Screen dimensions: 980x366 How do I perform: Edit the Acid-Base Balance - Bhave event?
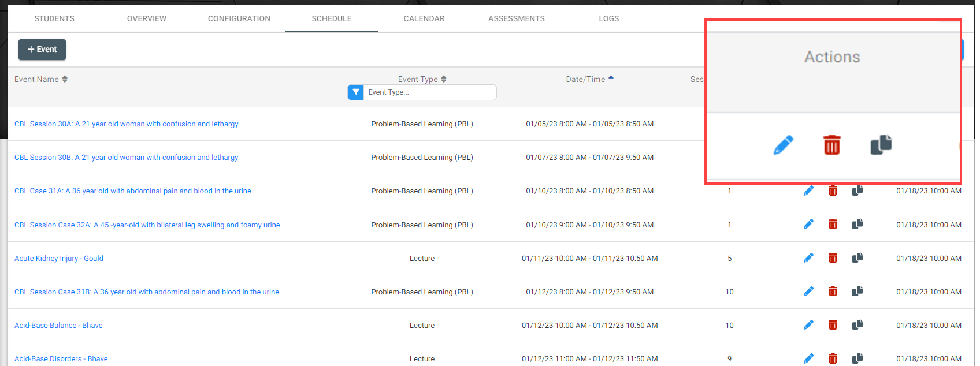[x=808, y=325]
